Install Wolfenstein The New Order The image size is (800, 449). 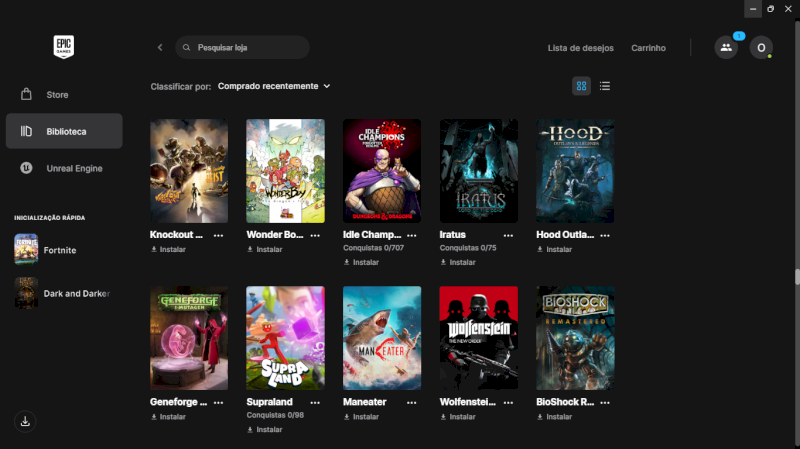click(458, 417)
